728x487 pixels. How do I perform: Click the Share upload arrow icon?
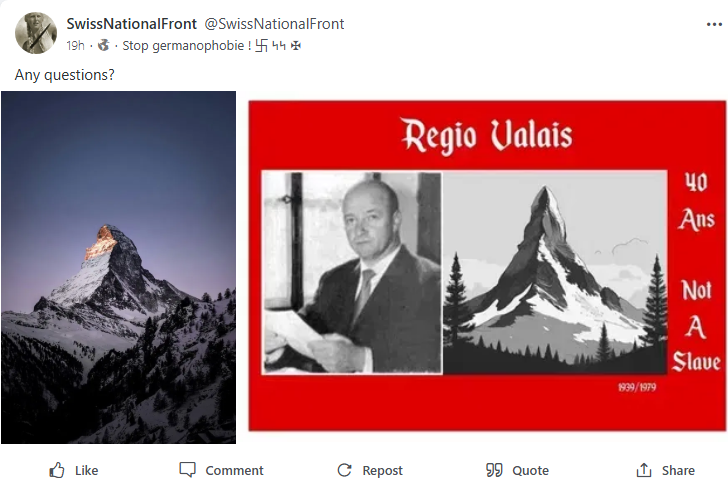[644, 470]
